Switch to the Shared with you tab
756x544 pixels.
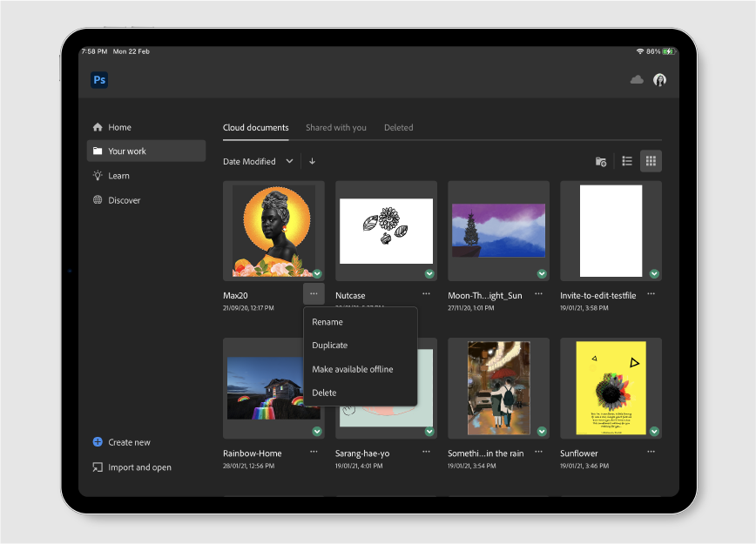[336, 128]
